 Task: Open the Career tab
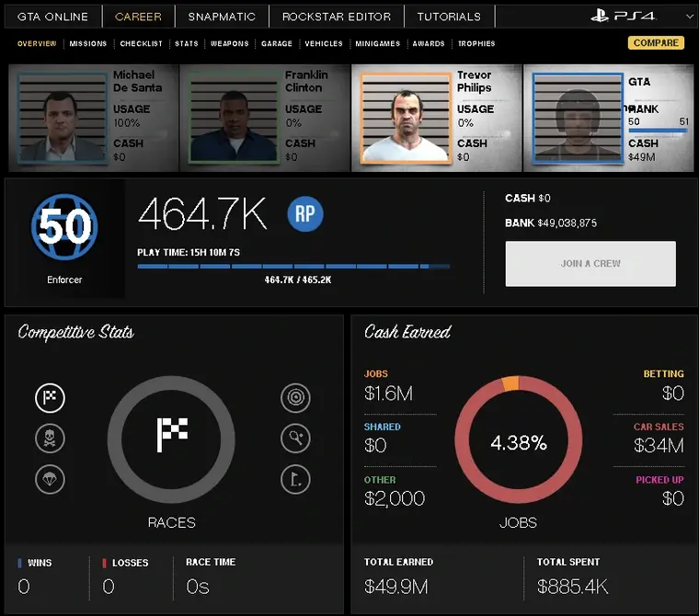tap(138, 17)
